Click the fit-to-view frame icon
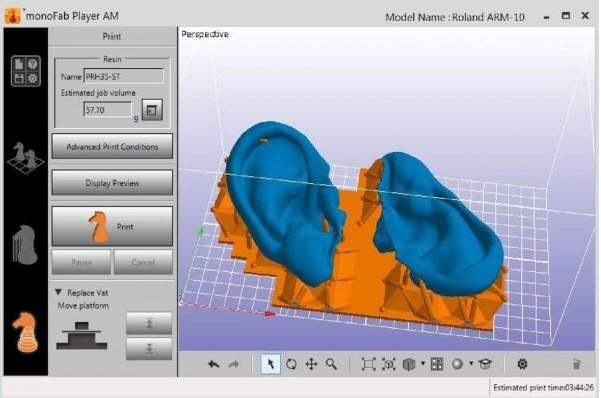601x398 pixels. [x=368, y=364]
